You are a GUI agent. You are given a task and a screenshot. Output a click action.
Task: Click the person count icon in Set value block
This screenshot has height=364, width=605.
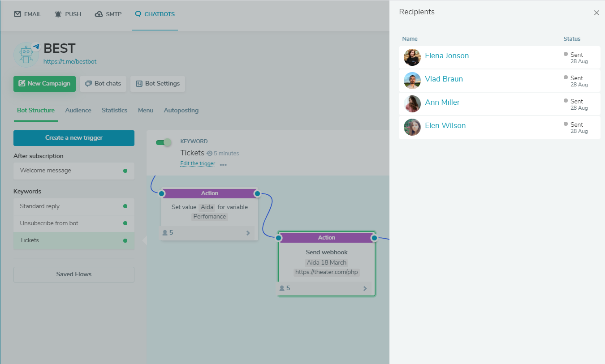[x=165, y=233]
